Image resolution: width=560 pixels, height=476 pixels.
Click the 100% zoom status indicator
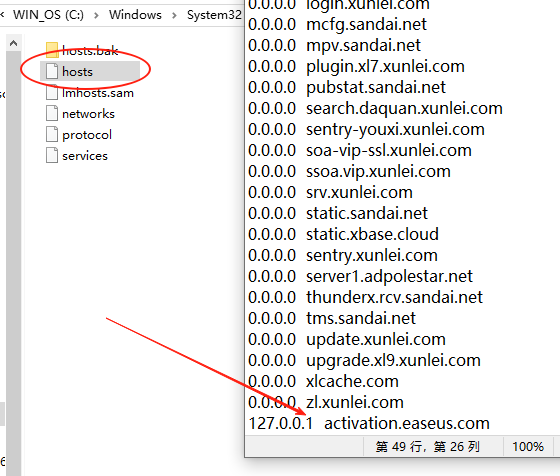[528, 446]
